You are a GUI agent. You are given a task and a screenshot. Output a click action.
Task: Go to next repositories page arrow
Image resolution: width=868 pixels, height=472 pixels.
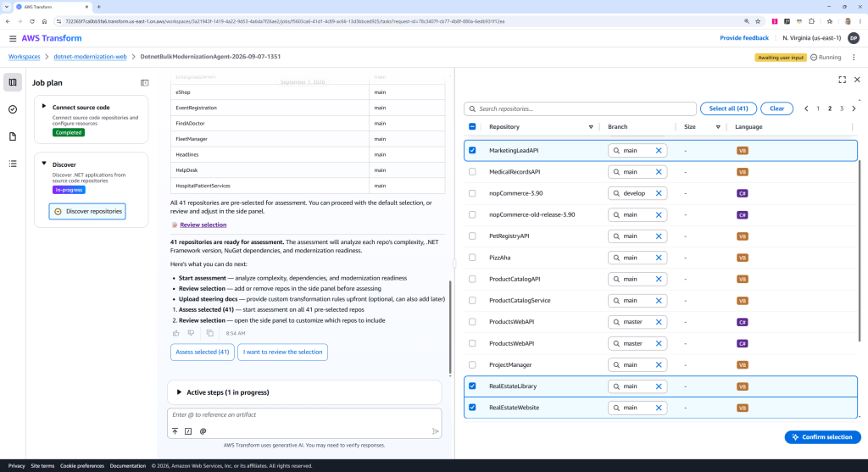[854, 108]
